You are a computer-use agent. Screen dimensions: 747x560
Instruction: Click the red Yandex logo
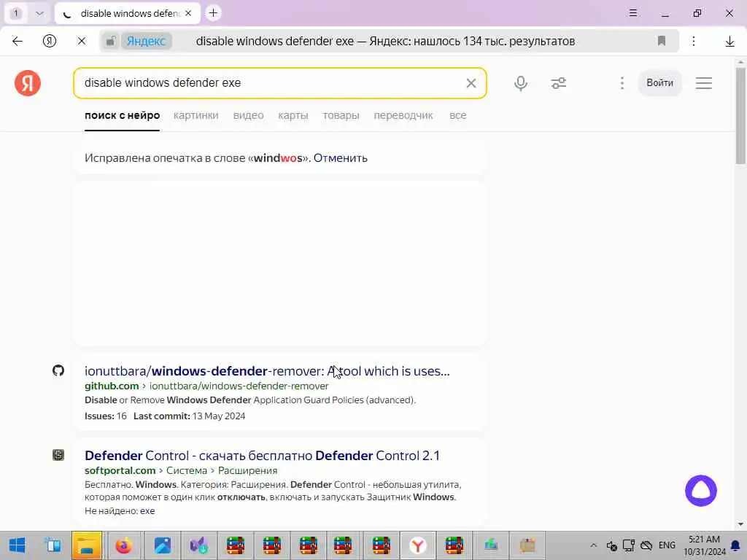(x=28, y=83)
